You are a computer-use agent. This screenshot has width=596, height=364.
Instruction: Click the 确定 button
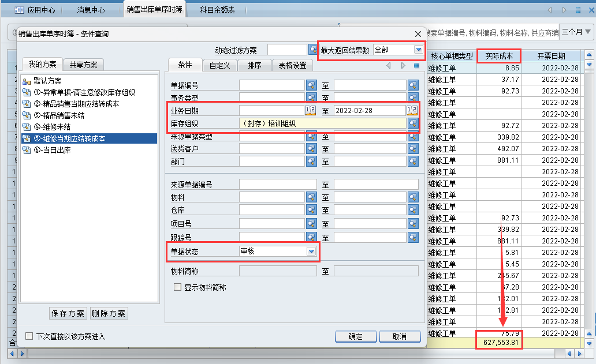[x=355, y=336]
